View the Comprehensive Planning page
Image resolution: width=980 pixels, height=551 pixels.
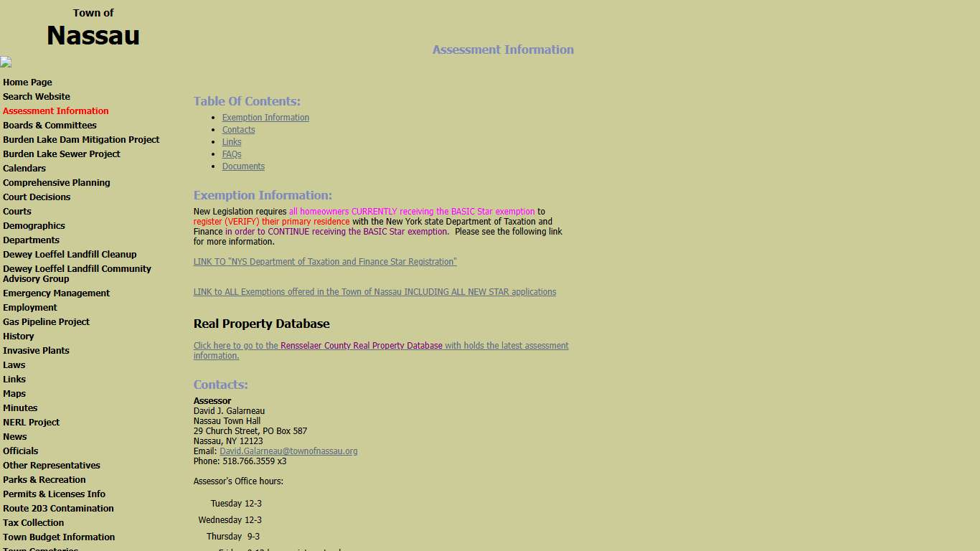point(56,182)
